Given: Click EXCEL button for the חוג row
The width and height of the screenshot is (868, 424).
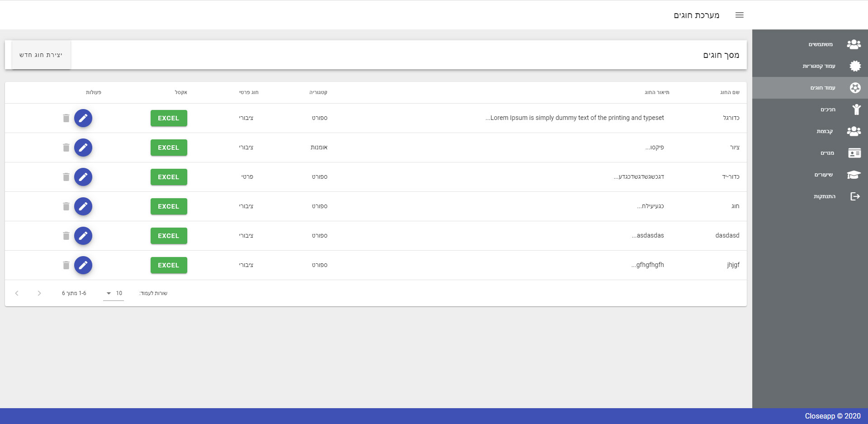Looking at the screenshot, I should [x=168, y=206].
